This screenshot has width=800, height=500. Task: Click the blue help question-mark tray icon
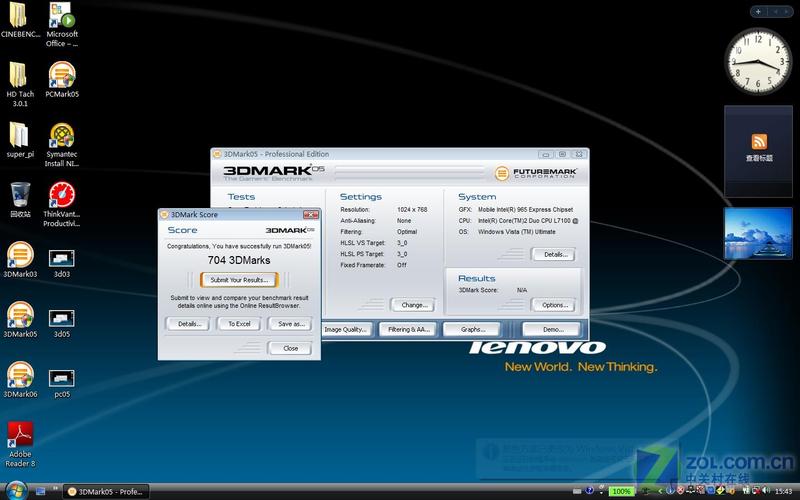click(x=590, y=491)
